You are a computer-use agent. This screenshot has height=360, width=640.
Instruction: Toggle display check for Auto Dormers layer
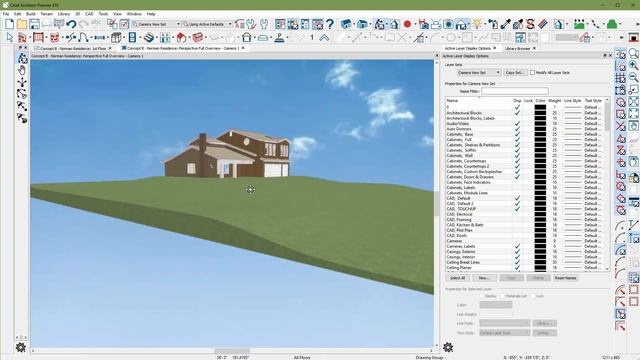tap(517, 129)
